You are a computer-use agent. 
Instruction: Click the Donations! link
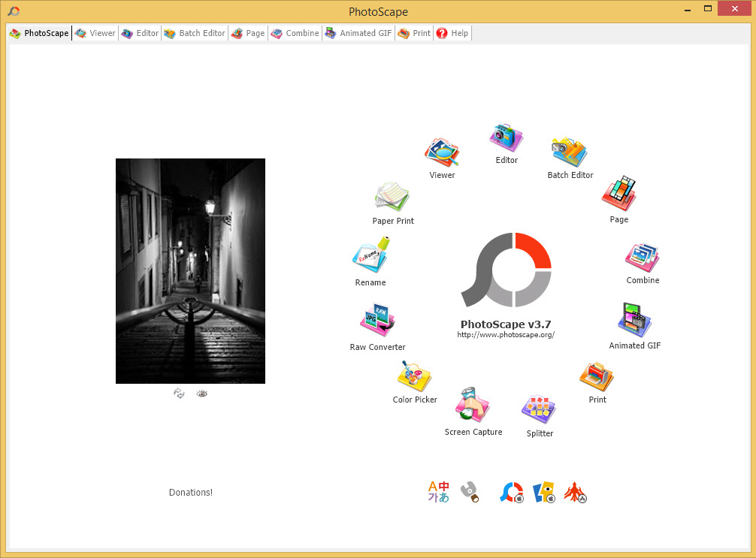click(190, 493)
